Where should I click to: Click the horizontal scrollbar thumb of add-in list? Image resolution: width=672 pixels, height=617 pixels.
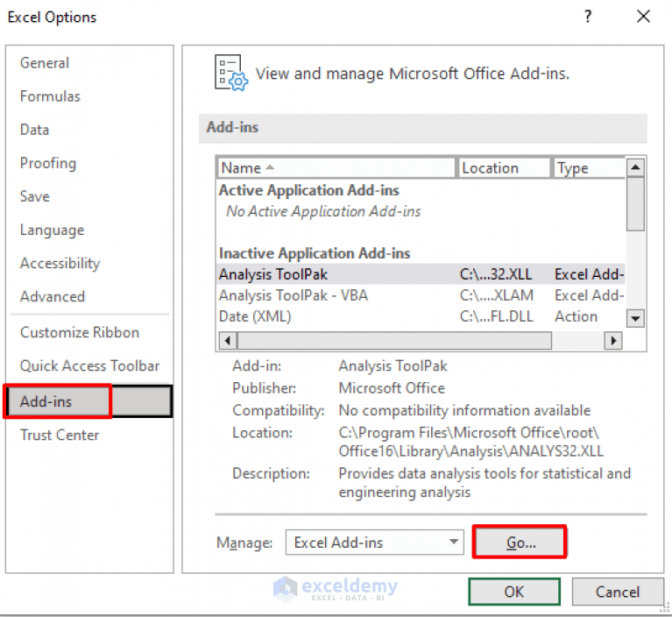[x=394, y=341]
